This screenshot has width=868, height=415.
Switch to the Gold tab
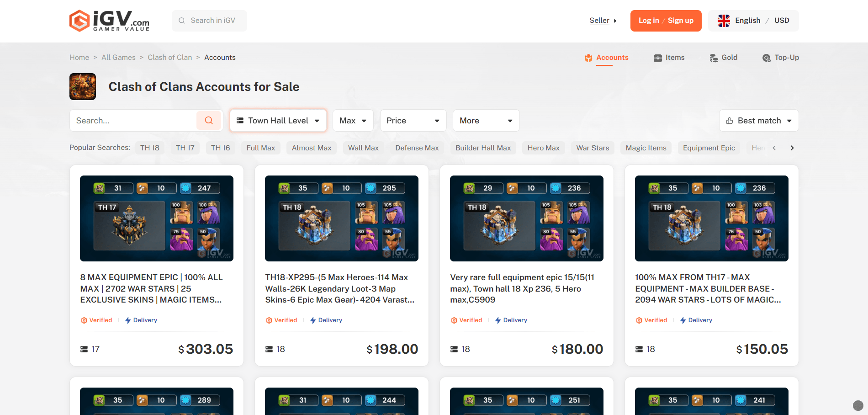724,58
